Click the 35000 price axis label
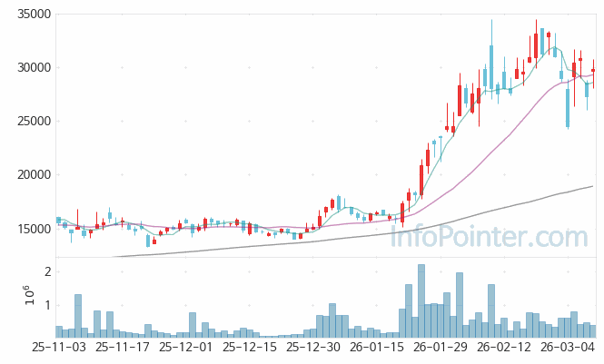Image resolution: width=604 pixels, height=364 pixels. click(34, 15)
